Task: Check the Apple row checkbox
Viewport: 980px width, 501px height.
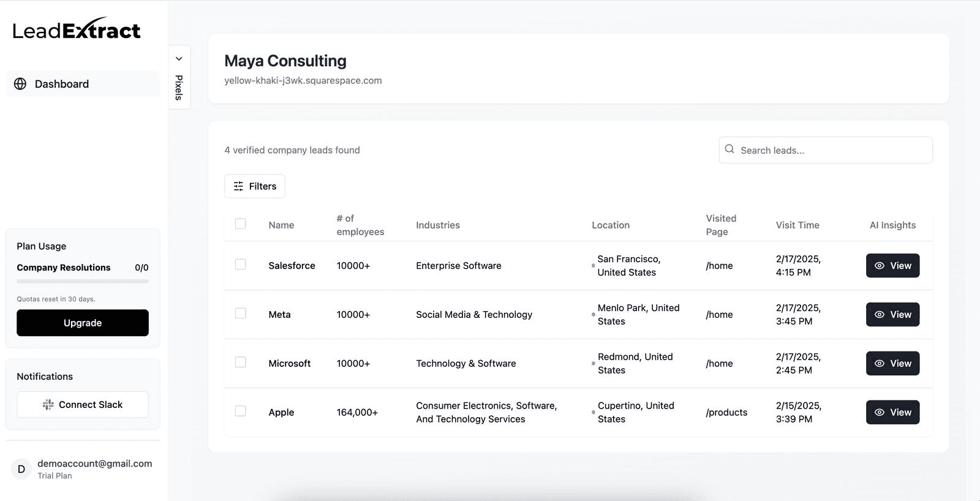Action: [241, 411]
